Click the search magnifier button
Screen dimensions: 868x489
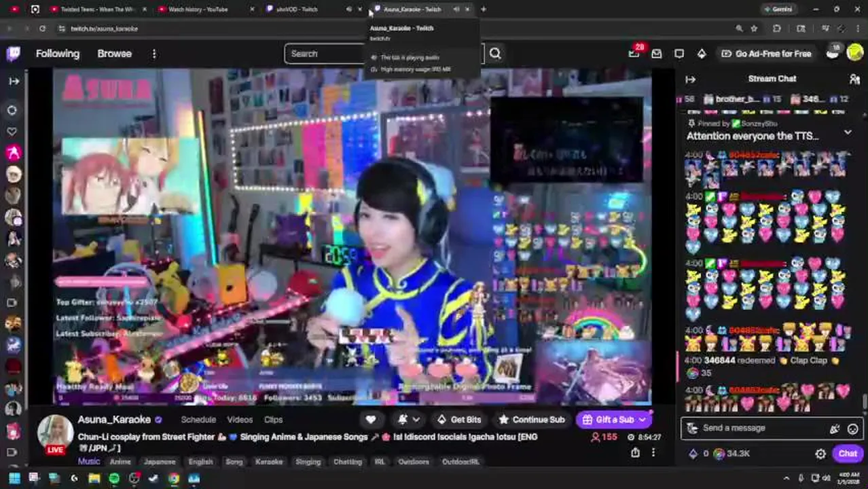coord(495,54)
